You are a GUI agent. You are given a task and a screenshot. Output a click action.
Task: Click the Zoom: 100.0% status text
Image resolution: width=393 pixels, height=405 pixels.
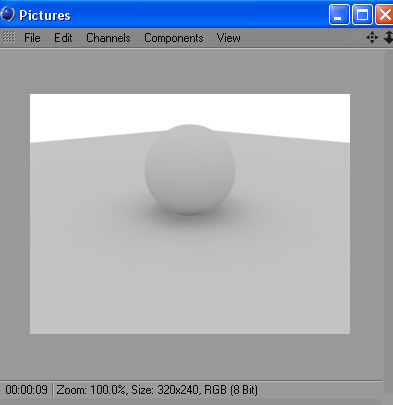[x=91, y=390]
